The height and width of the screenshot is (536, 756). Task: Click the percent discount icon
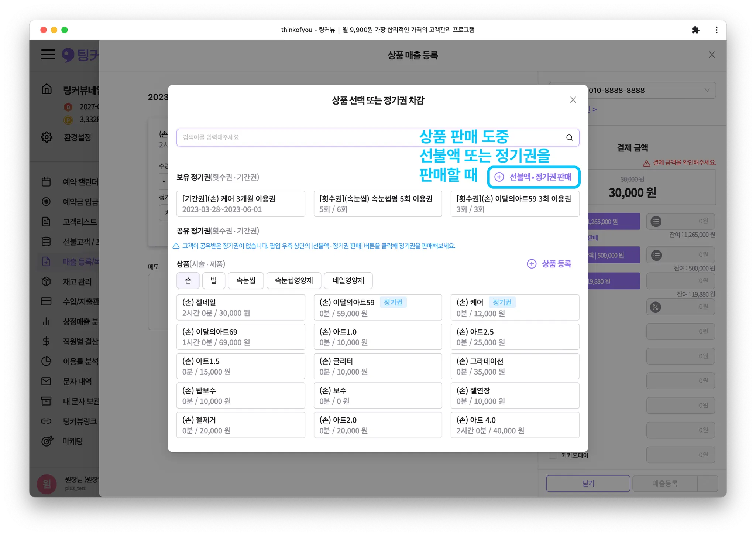click(656, 307)
